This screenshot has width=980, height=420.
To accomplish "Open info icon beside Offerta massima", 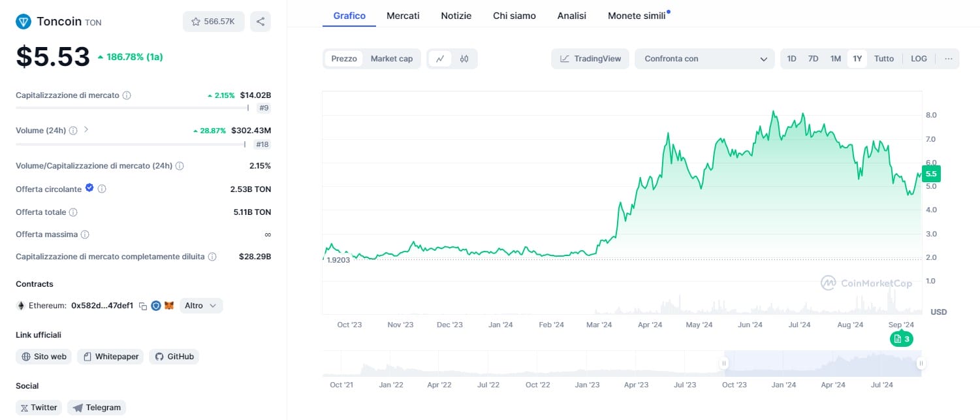I will point(85,234).
